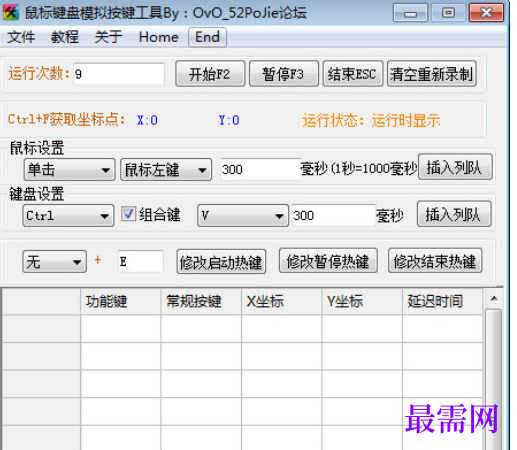The height and width of the screenshot is (450, 517).
Task: Open the 无 hotkey modifier dropdown
Action: pyautogui.click(x=55, y=262)
